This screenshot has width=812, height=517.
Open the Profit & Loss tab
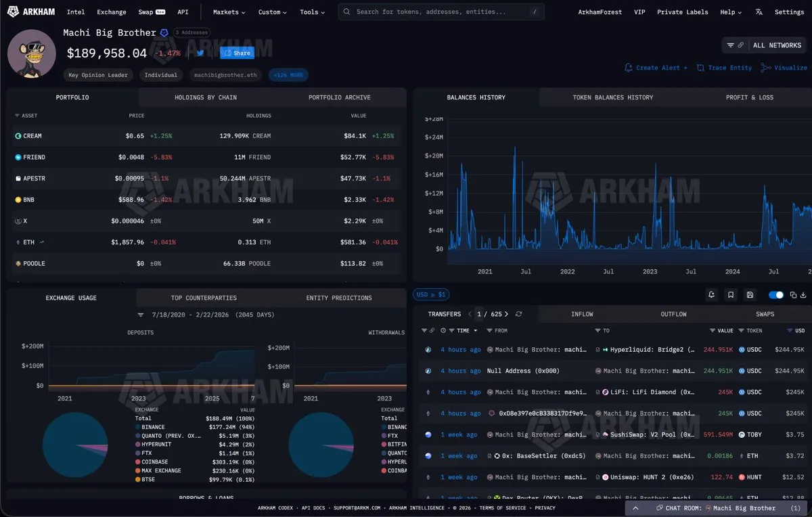point(749,97)
